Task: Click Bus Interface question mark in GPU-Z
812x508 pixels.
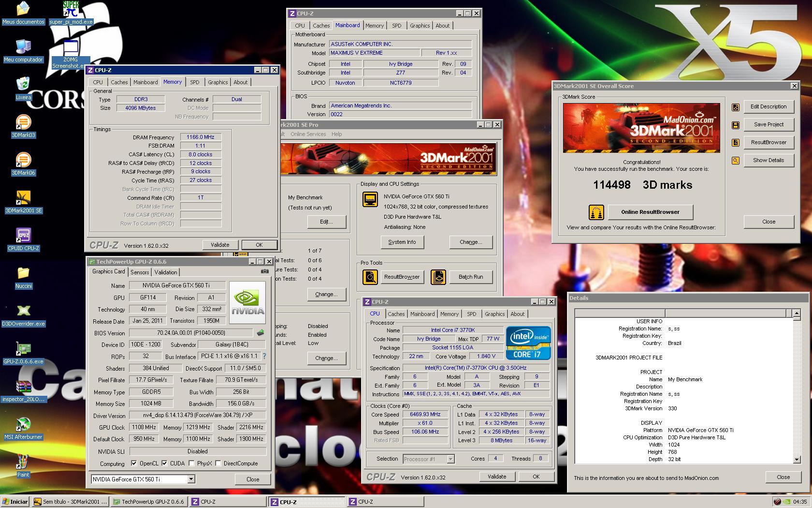Action: point(264,356)
